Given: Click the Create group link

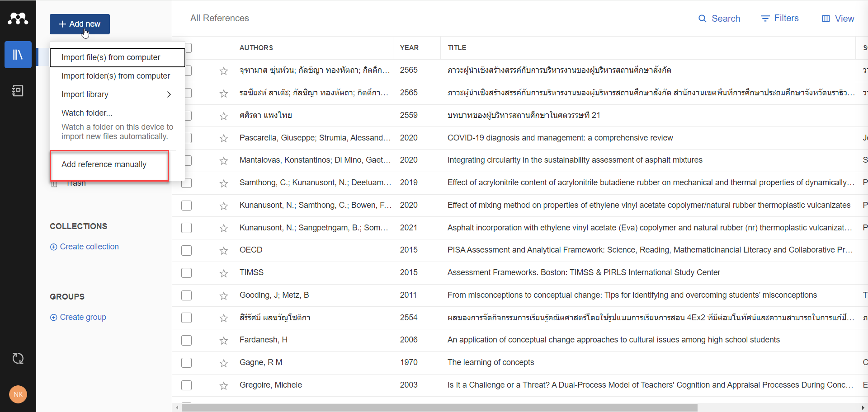Looking at the screenshot, I should point(78,318).
